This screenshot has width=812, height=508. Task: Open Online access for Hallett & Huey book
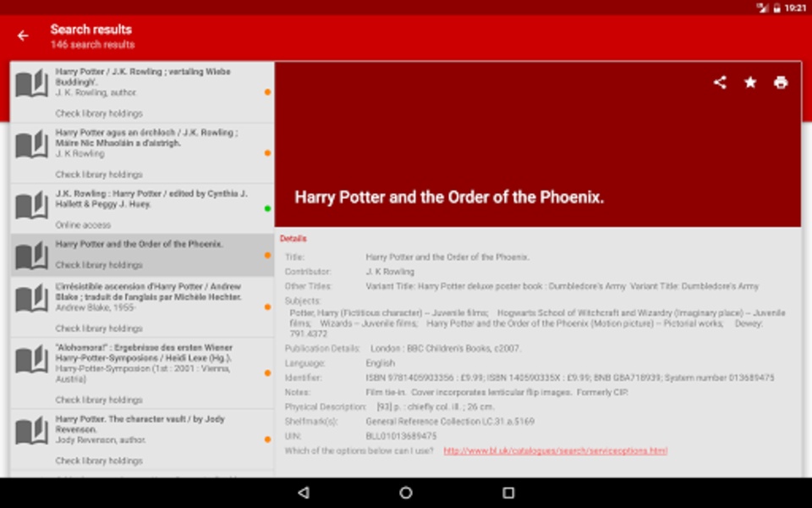pos(83,225)
